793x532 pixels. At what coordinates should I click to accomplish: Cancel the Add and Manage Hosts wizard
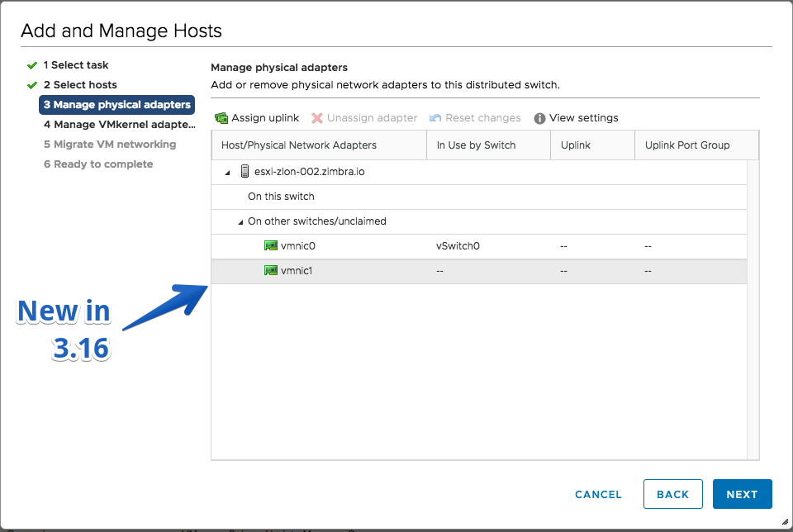[598, 495]
